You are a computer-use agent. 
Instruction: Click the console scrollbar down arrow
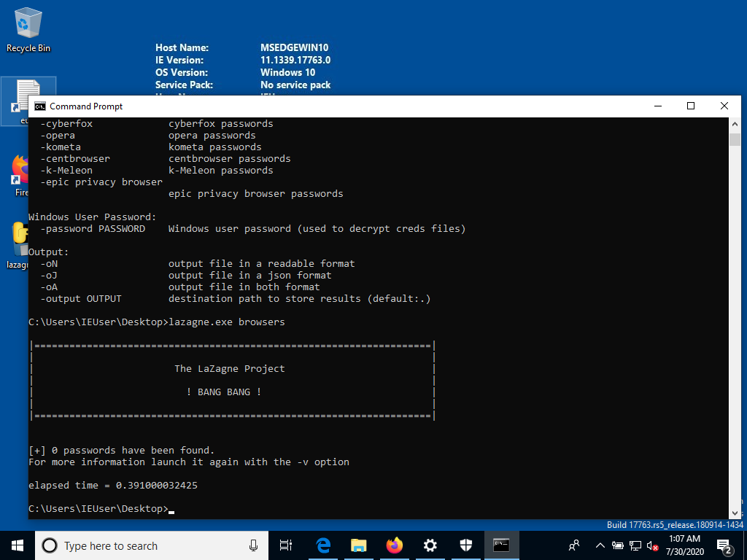pos(735,513)
